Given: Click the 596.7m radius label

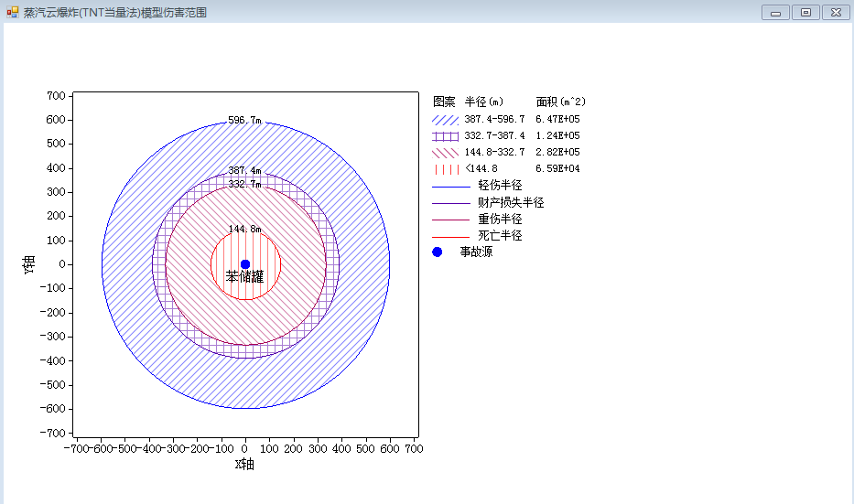Looking at the screenshot, I should click(244, 120).
